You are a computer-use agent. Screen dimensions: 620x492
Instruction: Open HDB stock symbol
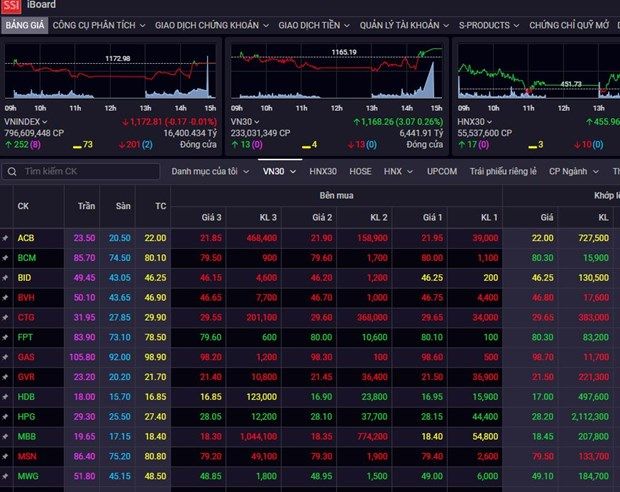(26, 397)
